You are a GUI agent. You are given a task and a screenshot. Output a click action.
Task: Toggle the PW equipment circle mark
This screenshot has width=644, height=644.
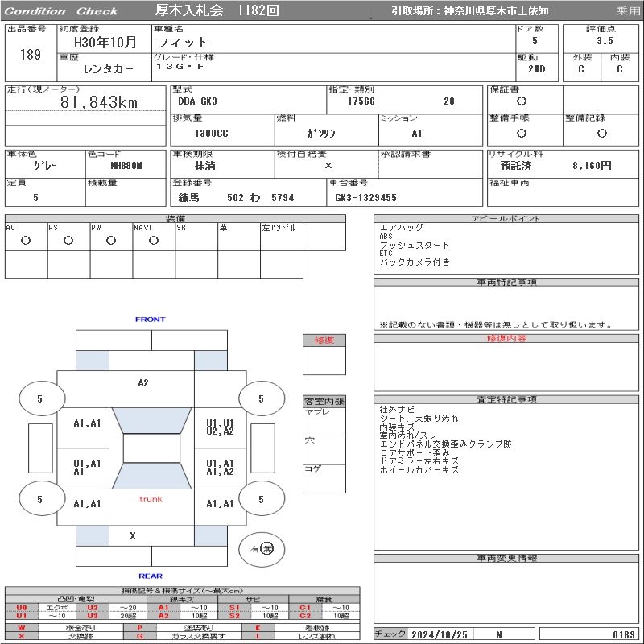pos(111,240)
